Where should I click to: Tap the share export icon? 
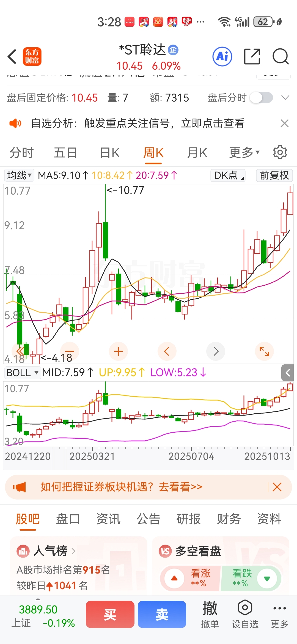(252, 56)
